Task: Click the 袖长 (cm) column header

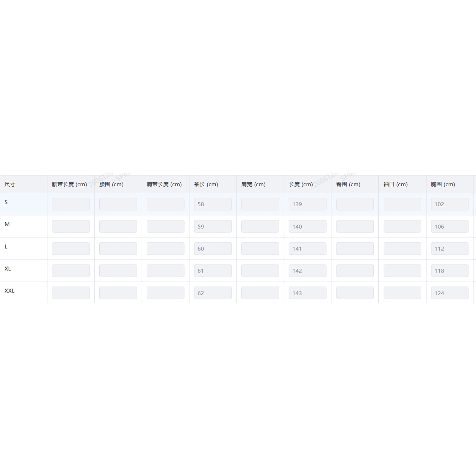Action: pyautogui.click(x=206, y=184)
